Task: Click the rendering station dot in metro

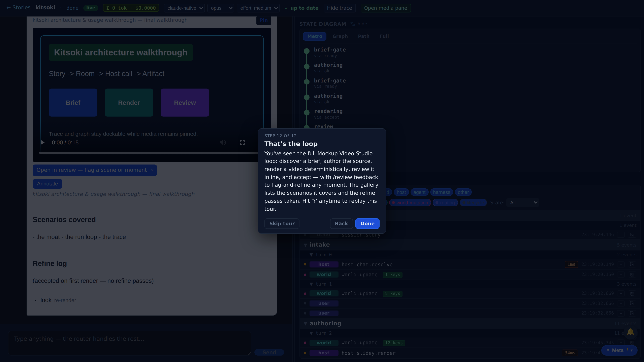Action: tap(307, 112)
